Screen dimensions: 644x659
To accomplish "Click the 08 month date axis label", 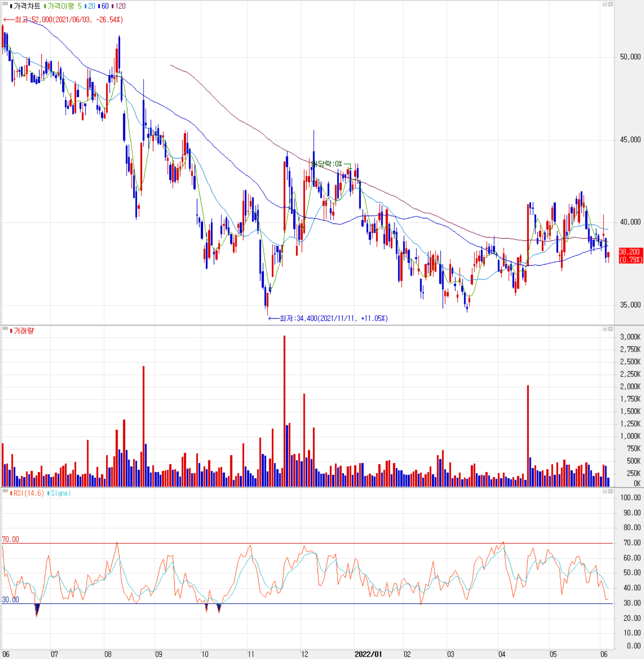I will click(108, 654).
